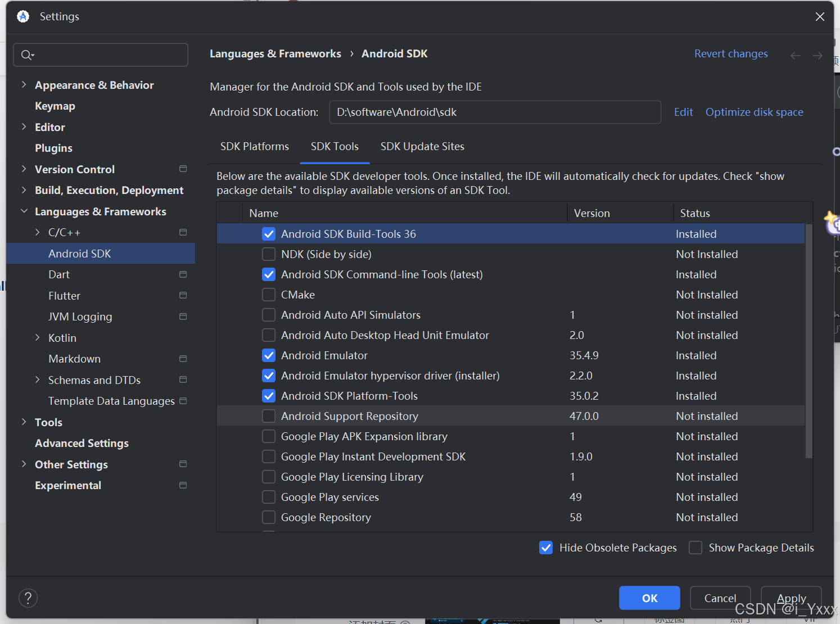Uncheck Android Emulator hypervisor driver (installer)
This screenshot has height=624, width=840.
pyautogui.click(x=269, y=376)
